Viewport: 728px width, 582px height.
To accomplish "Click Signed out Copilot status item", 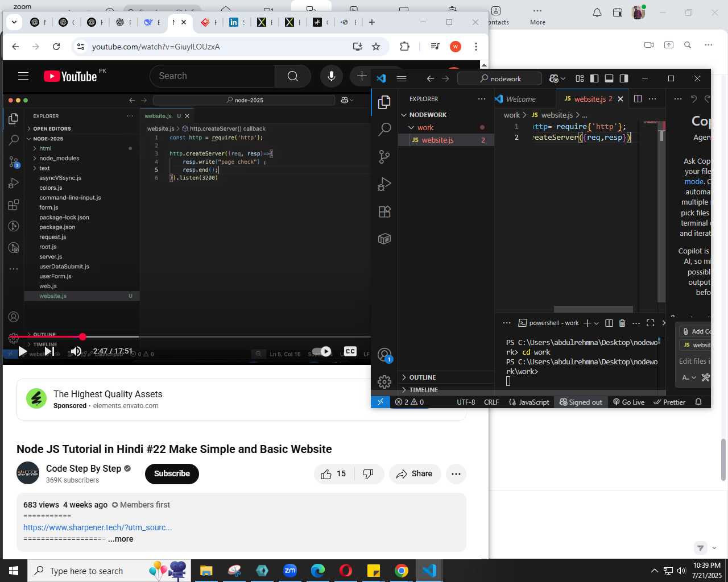I will pos(581,402).
